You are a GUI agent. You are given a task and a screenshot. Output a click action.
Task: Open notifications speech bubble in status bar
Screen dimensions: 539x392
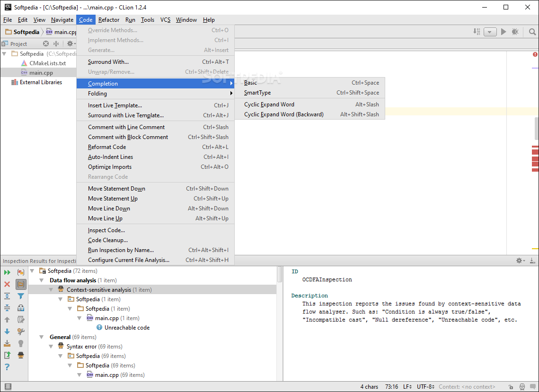533,387
